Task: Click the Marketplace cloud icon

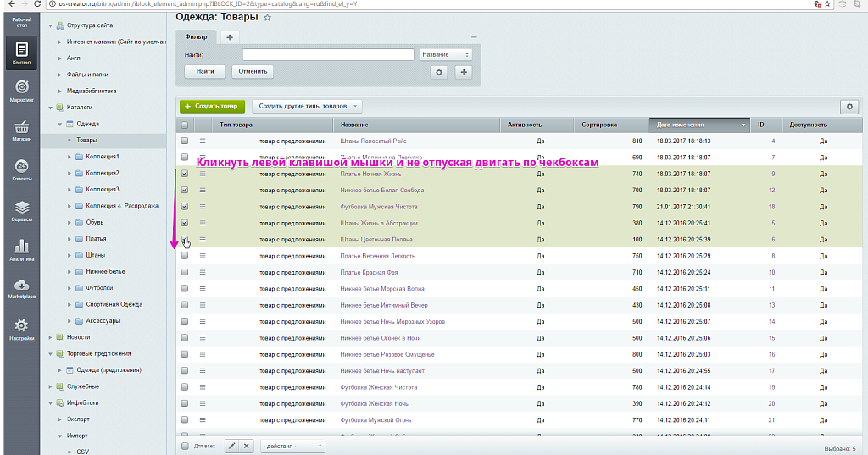Action: point(22,288)
